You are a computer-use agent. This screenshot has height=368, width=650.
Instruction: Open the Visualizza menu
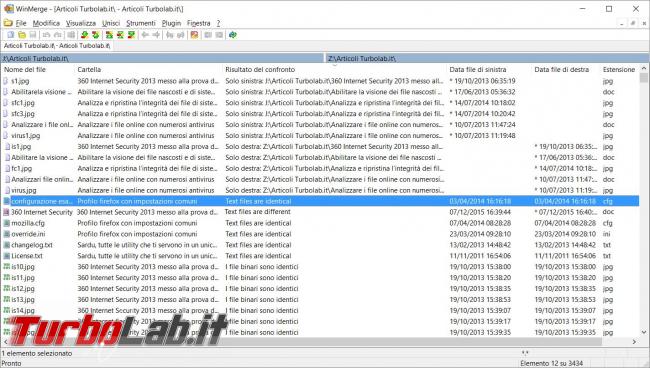tap(81, 23)
